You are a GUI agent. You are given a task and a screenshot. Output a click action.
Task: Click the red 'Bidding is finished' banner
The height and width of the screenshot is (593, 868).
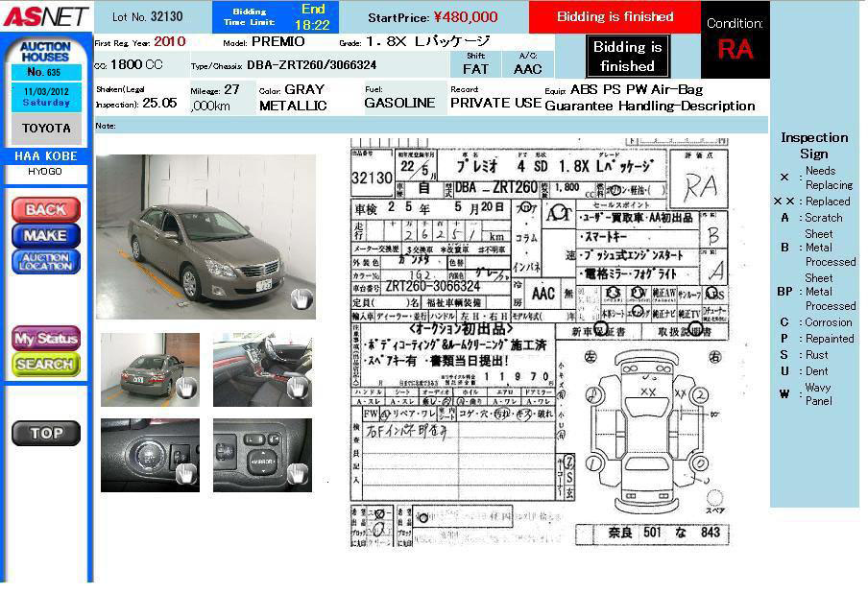615,16
